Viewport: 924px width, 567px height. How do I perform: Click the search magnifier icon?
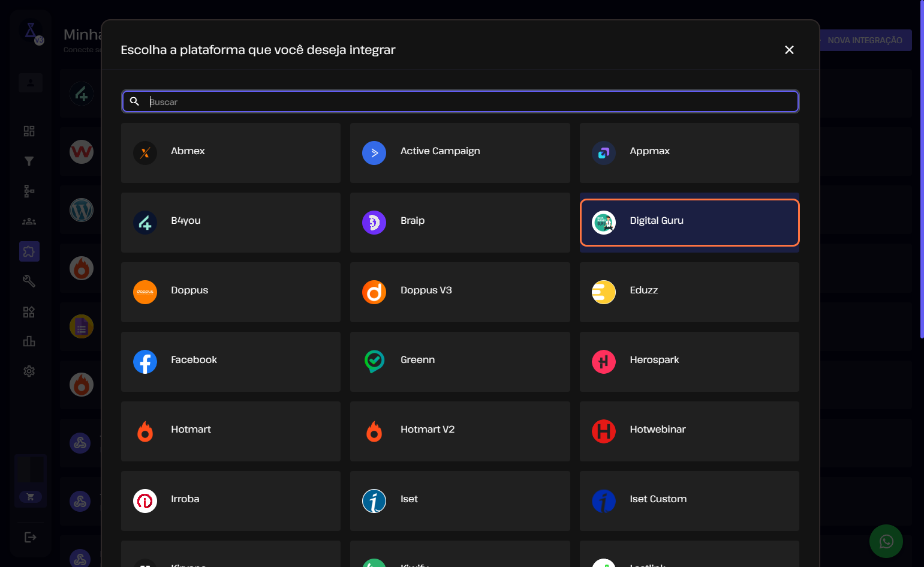pos(135,101)
